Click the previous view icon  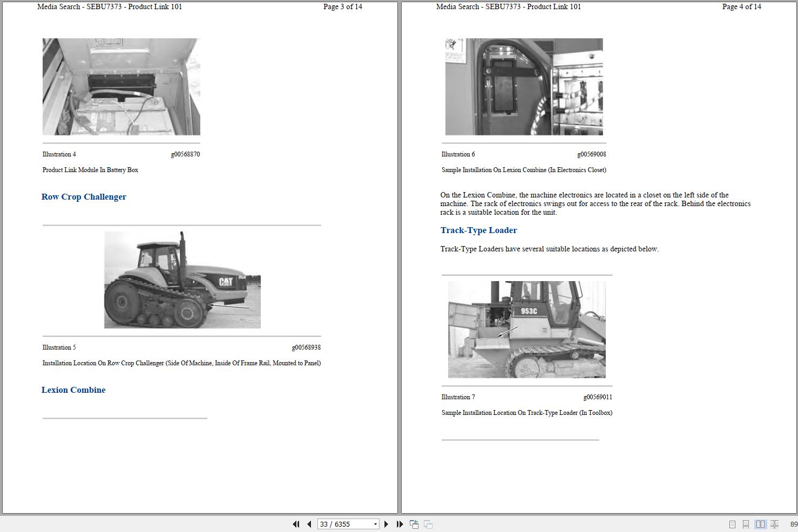[x=414, y=524]
